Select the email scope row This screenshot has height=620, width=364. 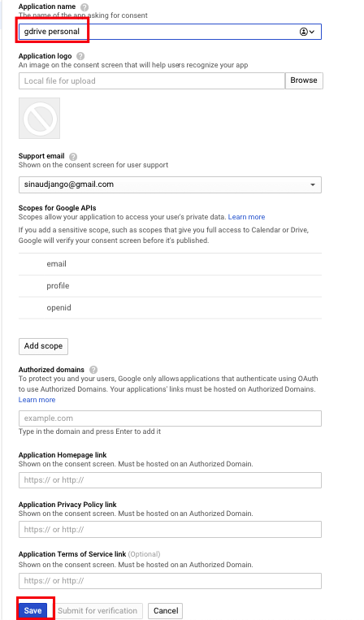[x=170, y=264]
